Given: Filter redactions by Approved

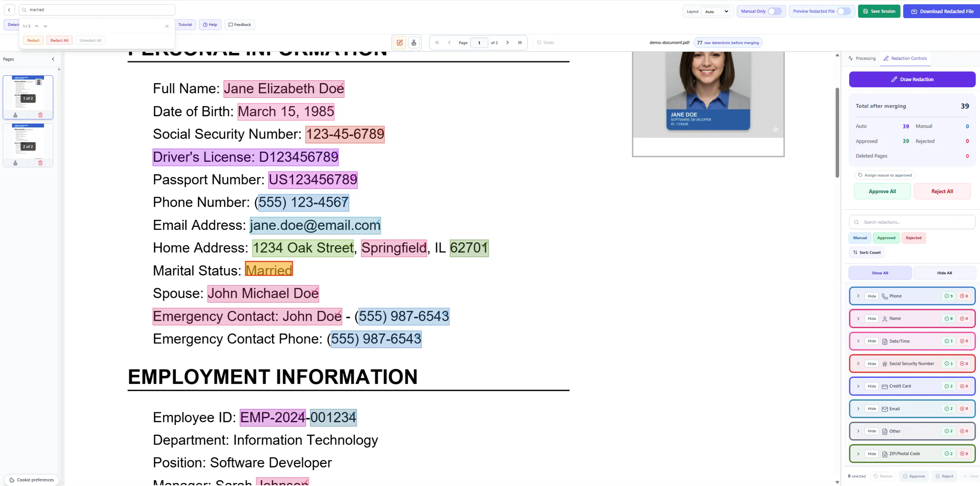Looking at the screenshot, I should click(886, 238).
